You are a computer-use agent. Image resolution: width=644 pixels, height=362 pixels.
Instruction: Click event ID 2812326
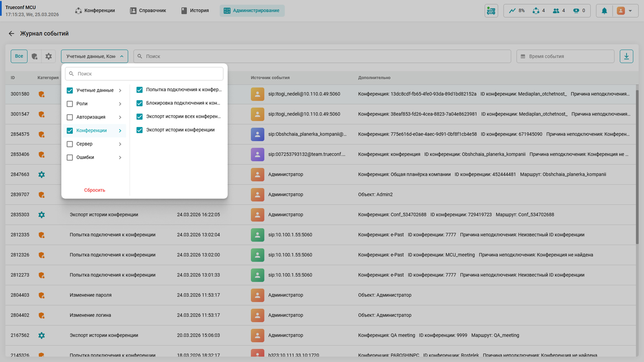point(20,255)
